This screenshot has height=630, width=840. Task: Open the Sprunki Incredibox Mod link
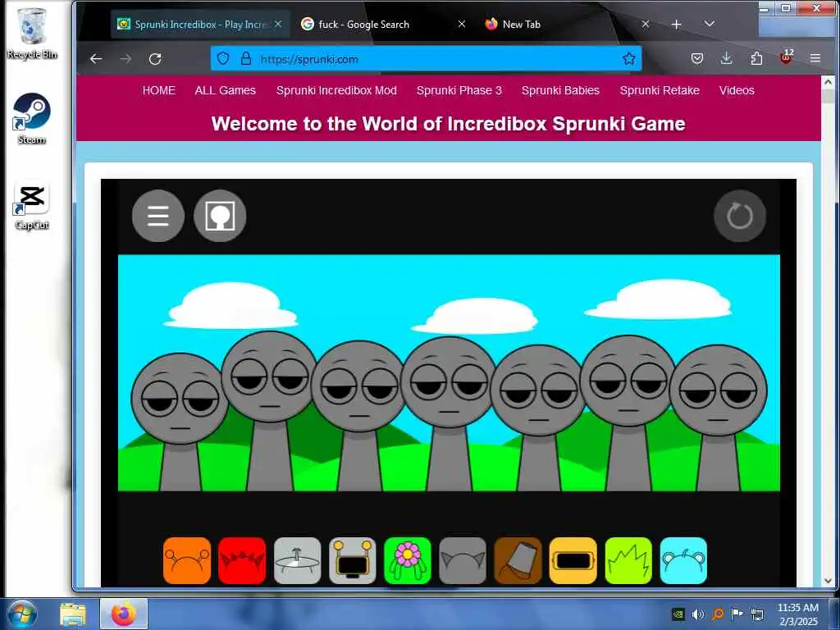pyautogui.click(x=336, y=90)
